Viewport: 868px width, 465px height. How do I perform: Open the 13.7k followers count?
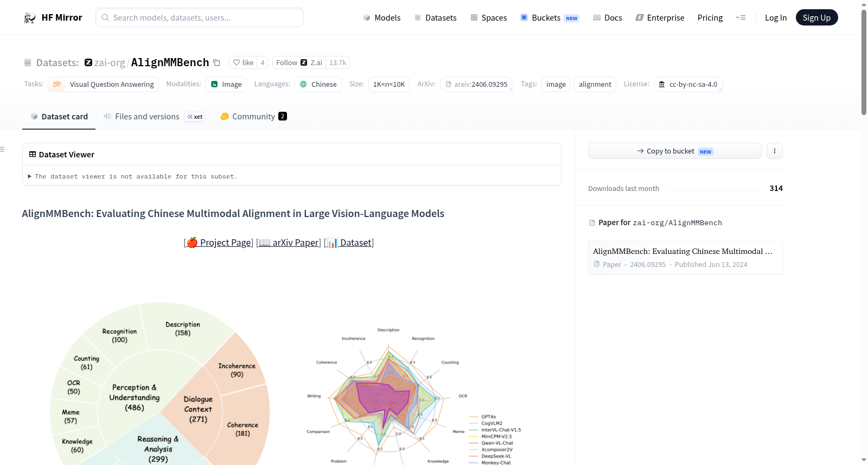click(337, 62)
